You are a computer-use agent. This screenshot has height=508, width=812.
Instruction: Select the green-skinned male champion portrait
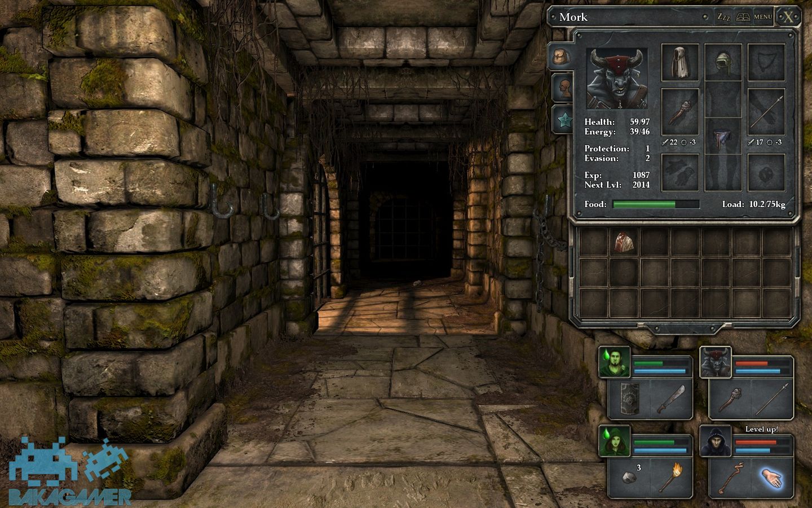pos(614,362)
